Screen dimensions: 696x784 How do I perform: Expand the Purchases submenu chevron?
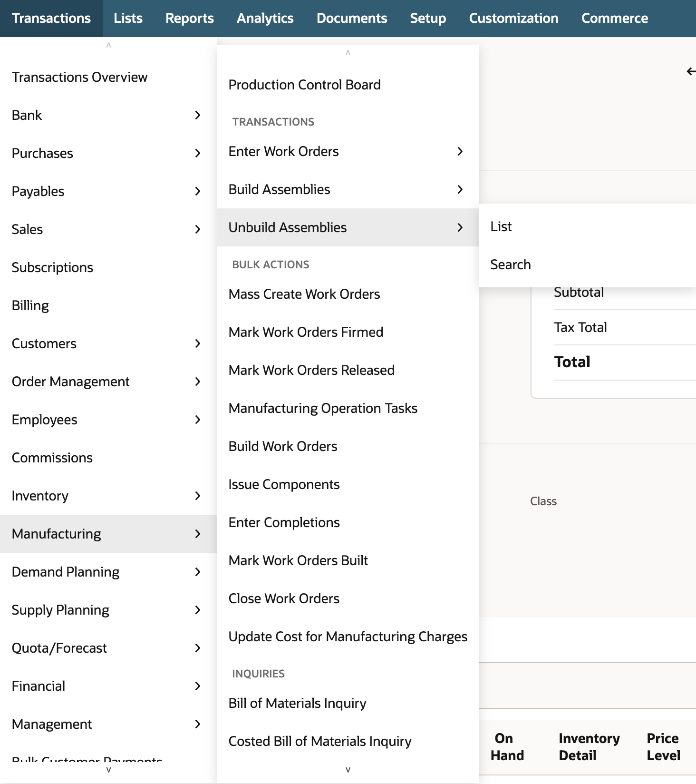[198, 153]
